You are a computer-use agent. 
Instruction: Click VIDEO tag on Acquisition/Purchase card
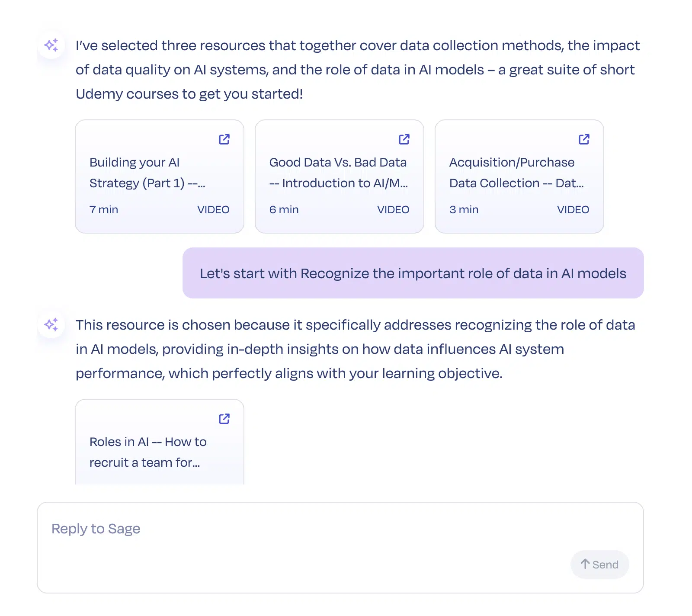point(573,209)
